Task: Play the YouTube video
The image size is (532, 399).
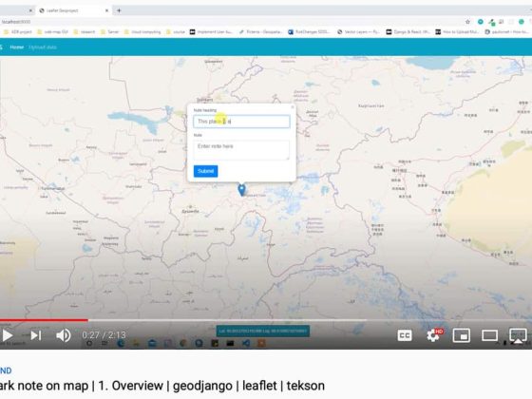Action: tap(8, 335)
